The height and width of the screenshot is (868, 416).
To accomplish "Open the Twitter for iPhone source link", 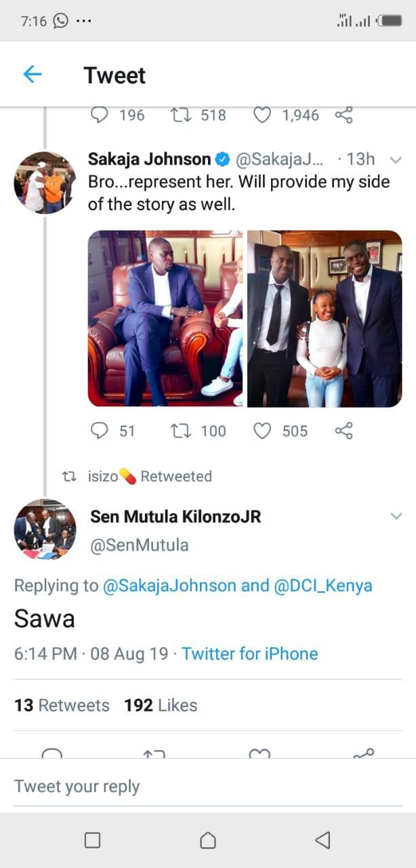I will [x=249, y=654].
